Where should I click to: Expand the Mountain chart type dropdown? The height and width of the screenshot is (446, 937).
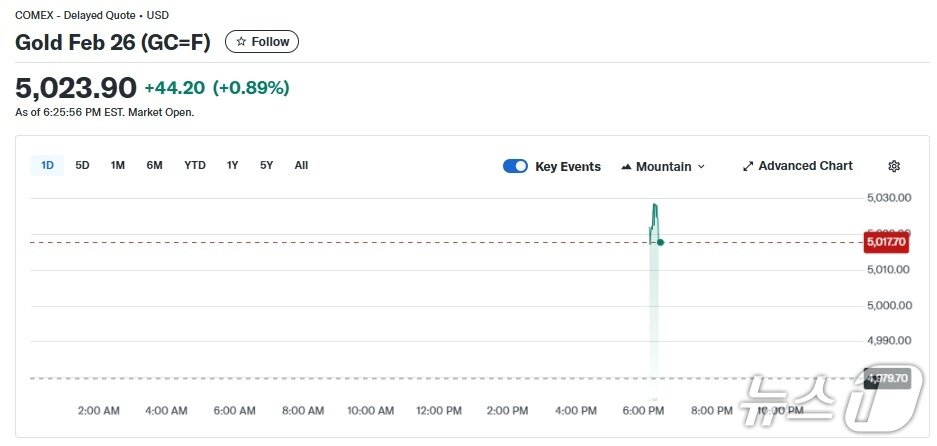click(x=663, y=167)
